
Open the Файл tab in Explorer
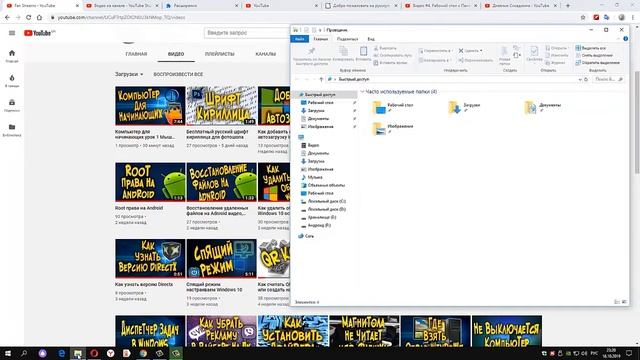coord(300,39)
